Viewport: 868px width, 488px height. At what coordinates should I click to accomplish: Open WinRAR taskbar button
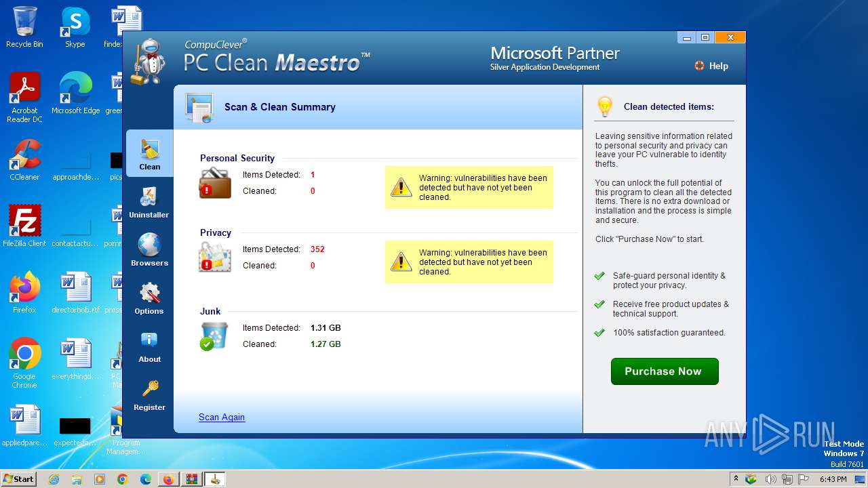(191, 479)
